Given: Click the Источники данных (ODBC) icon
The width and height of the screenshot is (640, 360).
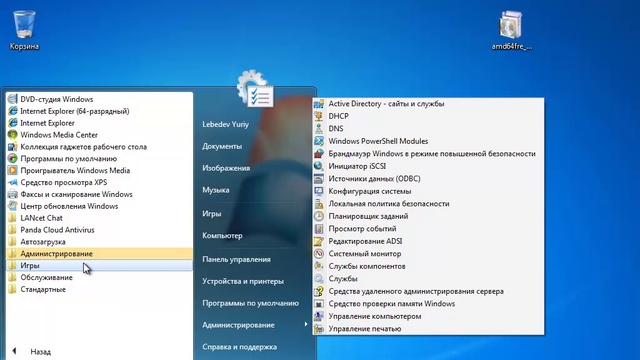Looking at the screenshot, I should click(319, 179).
